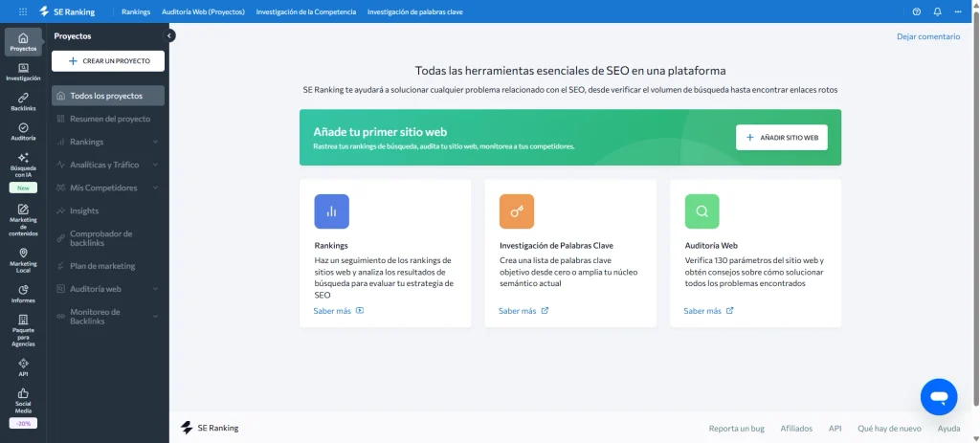This screenshot has height=443, width=980.
Task: Open the chat support bubble
Action: (x=939, y=397)
